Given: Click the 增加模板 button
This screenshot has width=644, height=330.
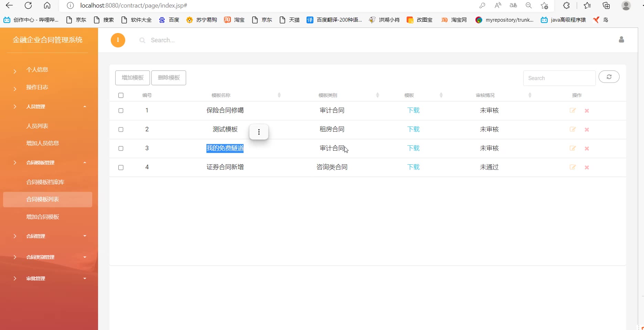Looking at the screenshot, I should [x=132, y=78].
